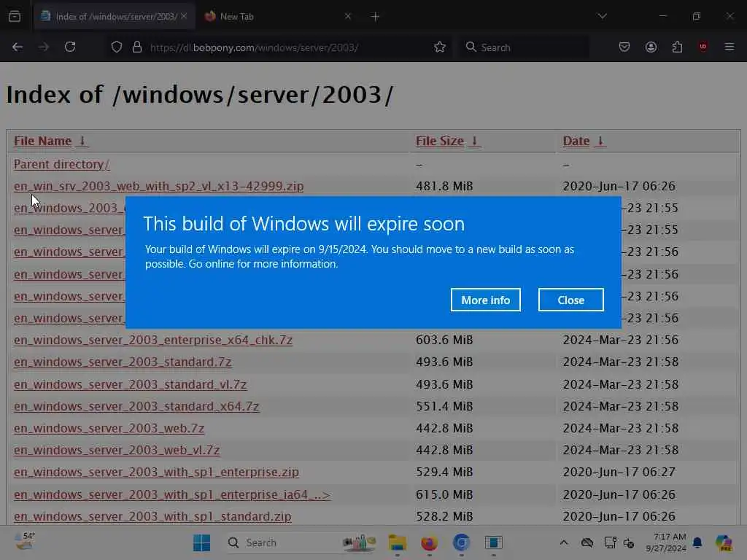The height and width of the screenshot is (560, 747).
Task: Click the cloud sync off tray icon
Action: 587,542
